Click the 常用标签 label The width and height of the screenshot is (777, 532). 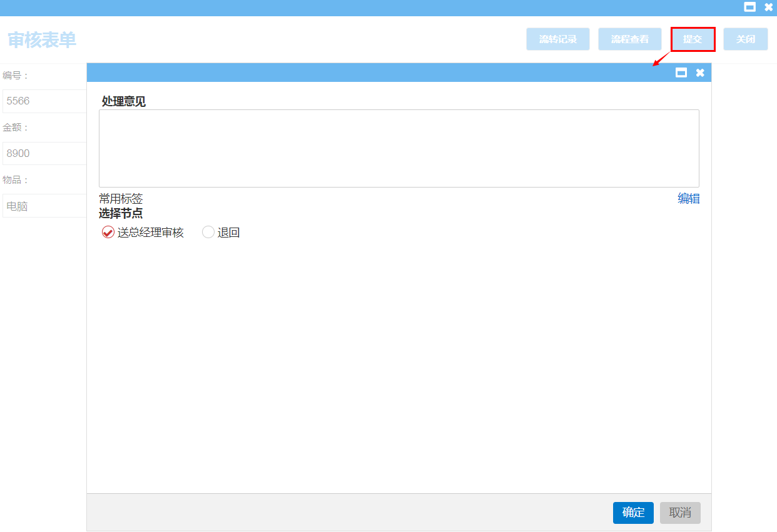click(121, 199)
